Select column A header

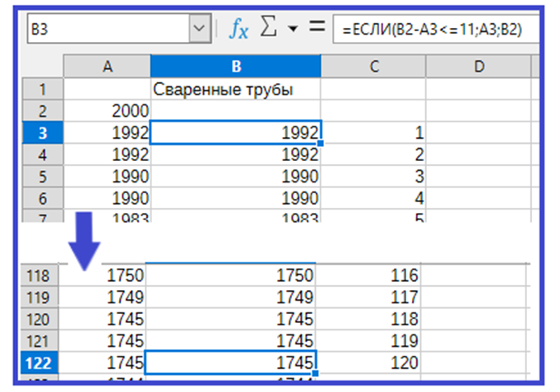click(107, 67)
